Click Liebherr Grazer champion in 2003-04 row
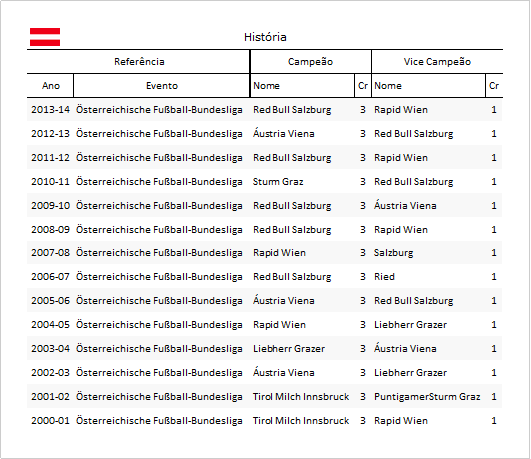 pos(289,349)
